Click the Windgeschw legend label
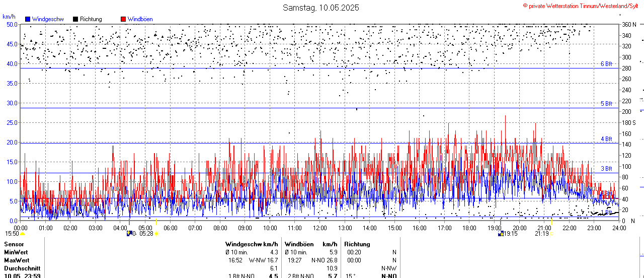644x278 pixels. click(x=48, y=19)
